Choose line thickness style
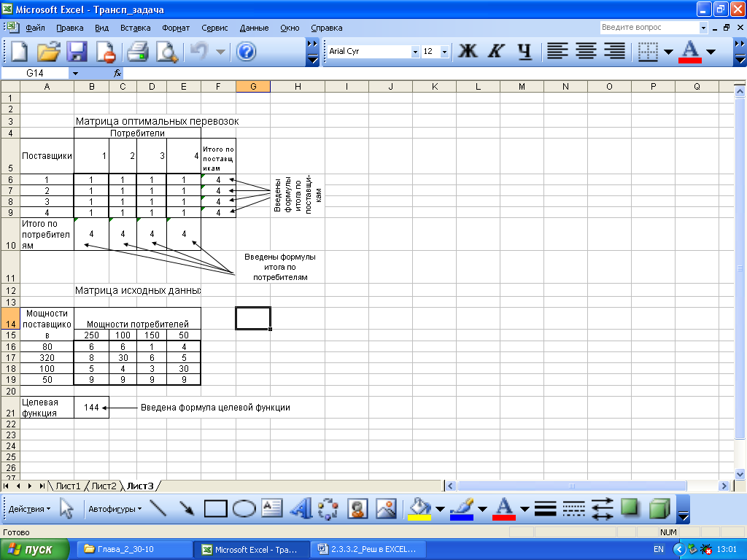747x560 pixels. click(x=546, y=508)
